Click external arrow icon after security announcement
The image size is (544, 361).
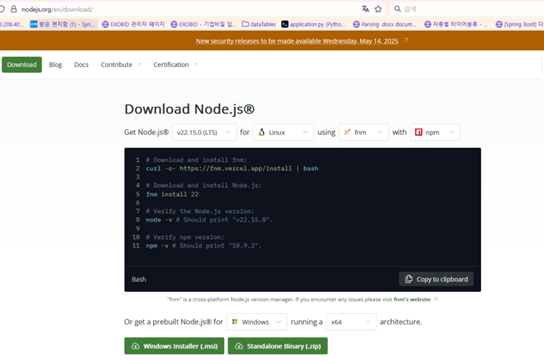(x=405, y=41)
